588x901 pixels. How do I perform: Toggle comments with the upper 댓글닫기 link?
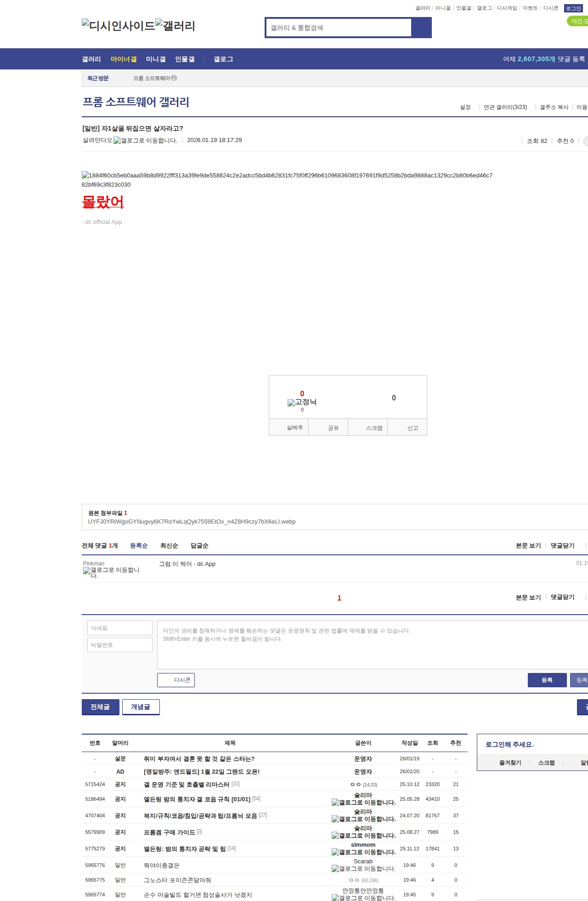[562, 546]
